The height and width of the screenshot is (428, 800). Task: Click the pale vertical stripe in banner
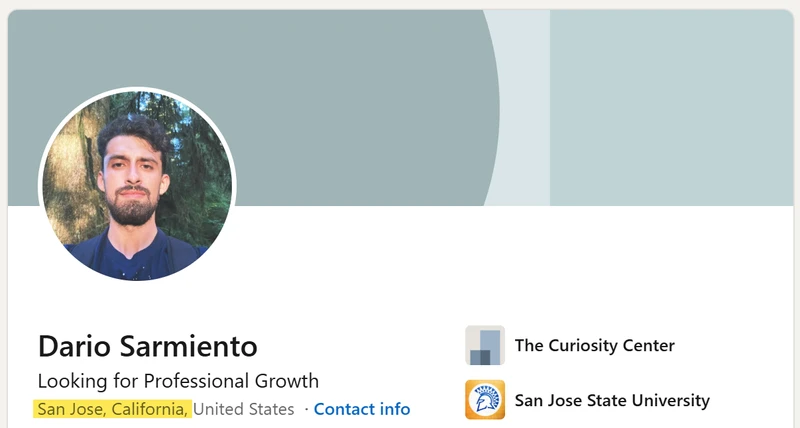523,108
